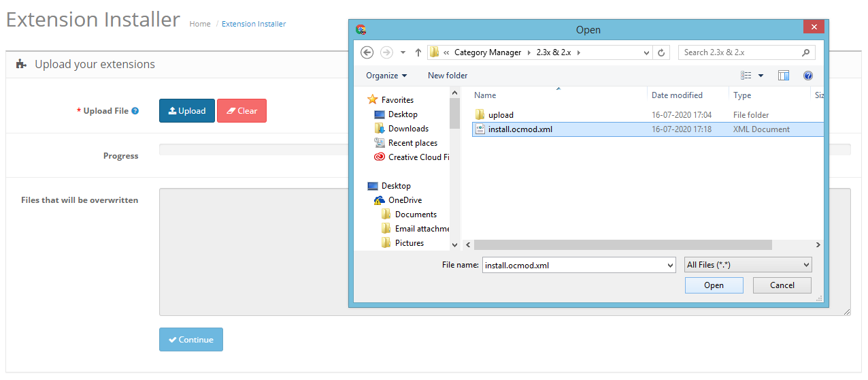Open the All Files type dropdown
The image size is (868, 380).
[x=748, y=265]
